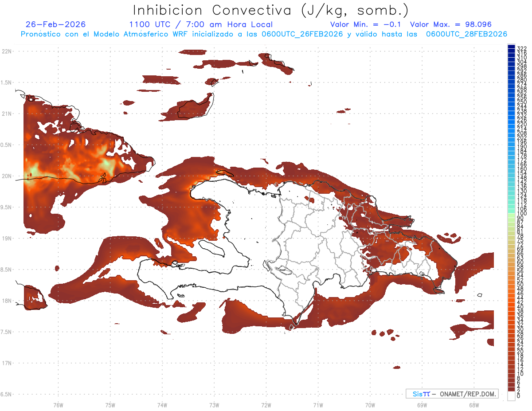532x411 pixels.
Task: Click latitude label '19N'
Action: 7,238
